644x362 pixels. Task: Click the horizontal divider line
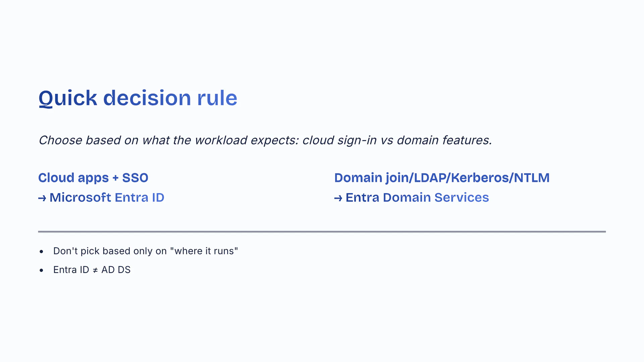322,232
